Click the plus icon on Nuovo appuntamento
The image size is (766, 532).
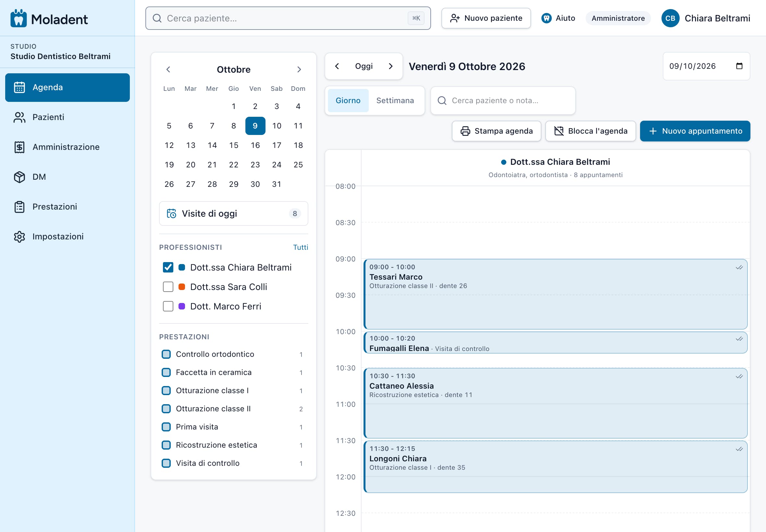pyautogui.click(x=653, y=131)
